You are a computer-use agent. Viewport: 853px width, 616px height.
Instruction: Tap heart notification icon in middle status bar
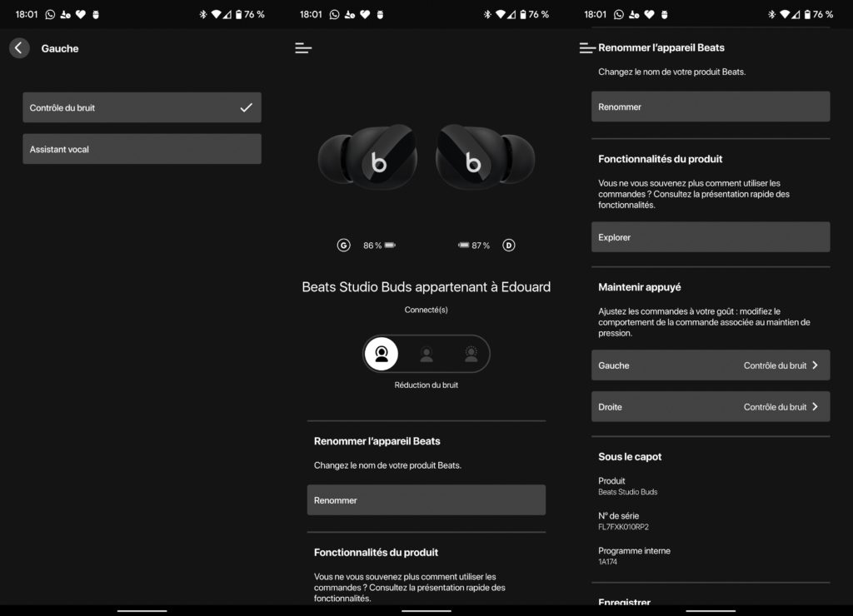tap(365, 14)
